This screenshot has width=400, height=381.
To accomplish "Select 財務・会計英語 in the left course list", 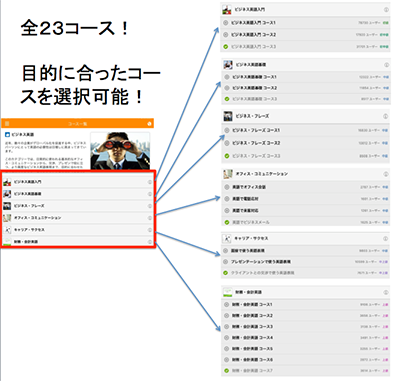I will click(x=78, y=242).
